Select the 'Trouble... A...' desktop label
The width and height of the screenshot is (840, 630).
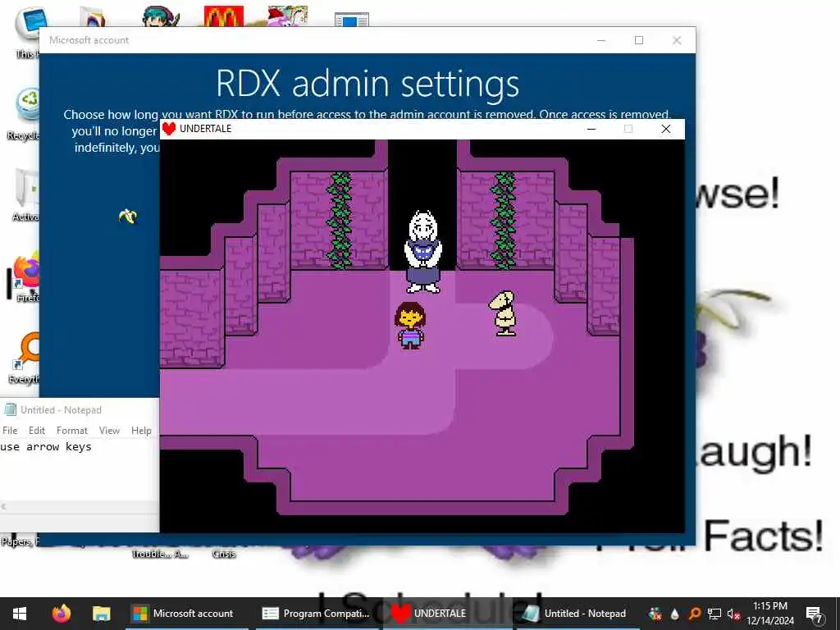[160, 554]
